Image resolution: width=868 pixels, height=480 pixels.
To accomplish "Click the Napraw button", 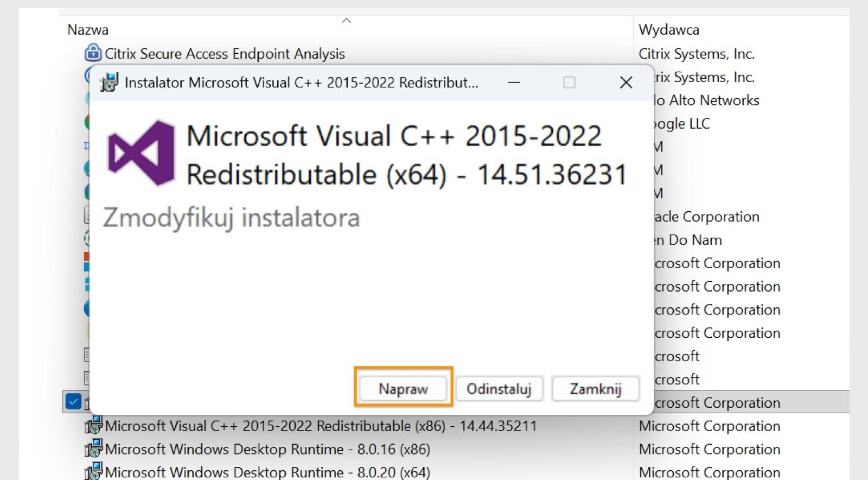I will pos(403,389).
